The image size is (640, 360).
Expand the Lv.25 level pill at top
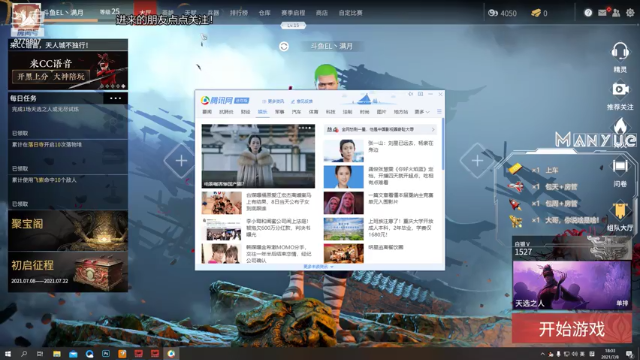coord(293,25)
